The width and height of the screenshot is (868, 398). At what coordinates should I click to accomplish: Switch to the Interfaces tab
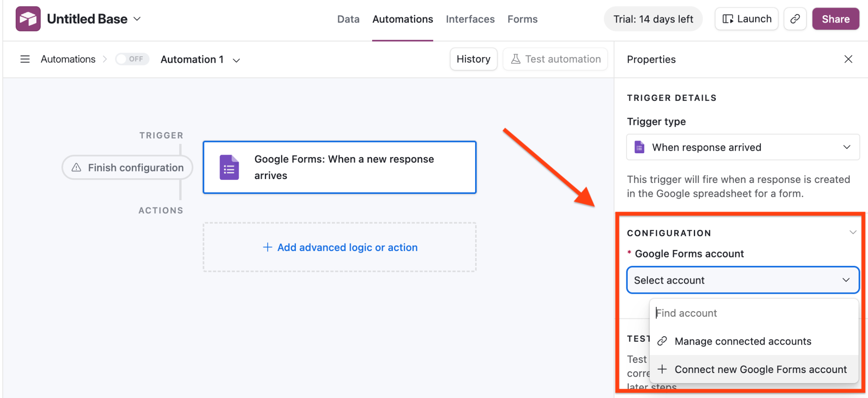pos(470,19)
